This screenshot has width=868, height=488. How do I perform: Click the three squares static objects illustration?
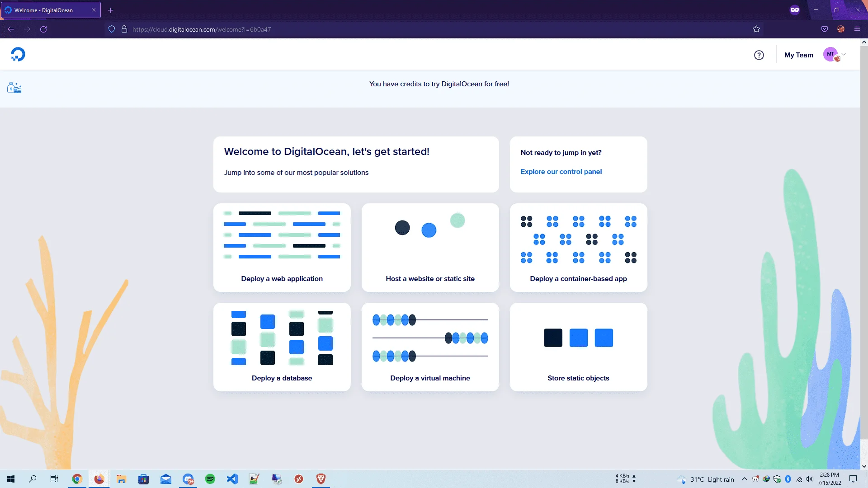579,338
